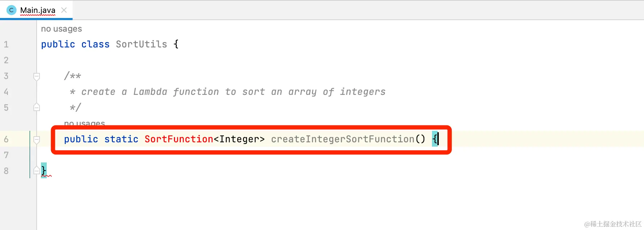644x230 pixels.
Task: Click the createIntegerSortFunction method name
Action: (342, 139)
